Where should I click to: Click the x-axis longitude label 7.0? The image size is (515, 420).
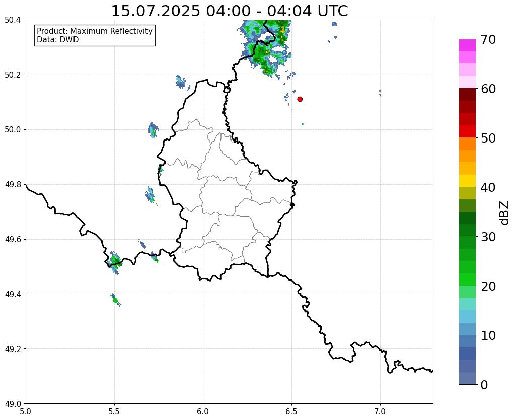coord(380,411)
